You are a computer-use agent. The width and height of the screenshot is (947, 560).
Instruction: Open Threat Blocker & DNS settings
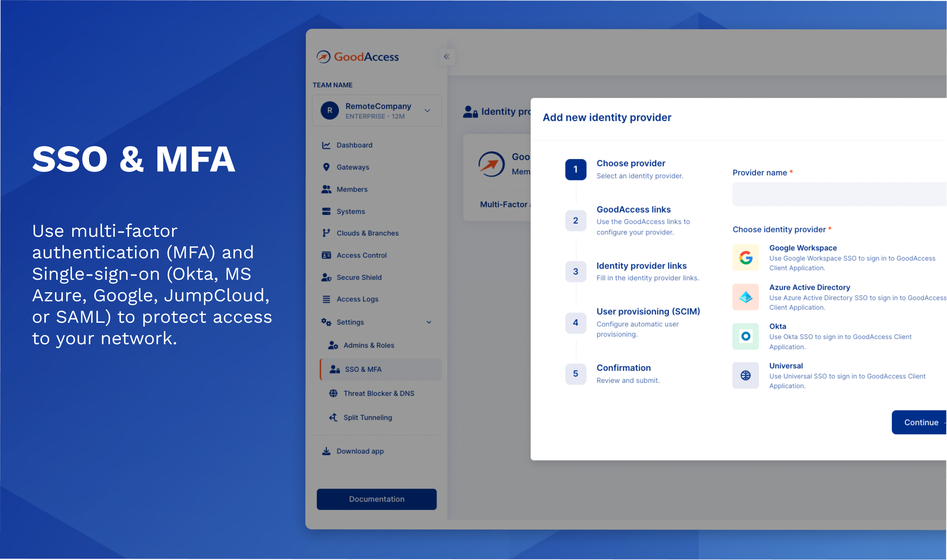click(378, 393)
